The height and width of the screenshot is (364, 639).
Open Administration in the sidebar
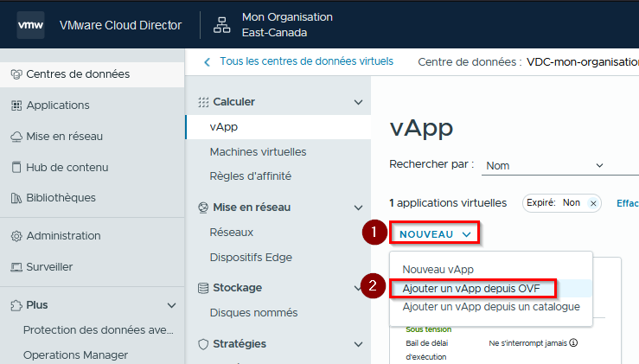[64, 235]
